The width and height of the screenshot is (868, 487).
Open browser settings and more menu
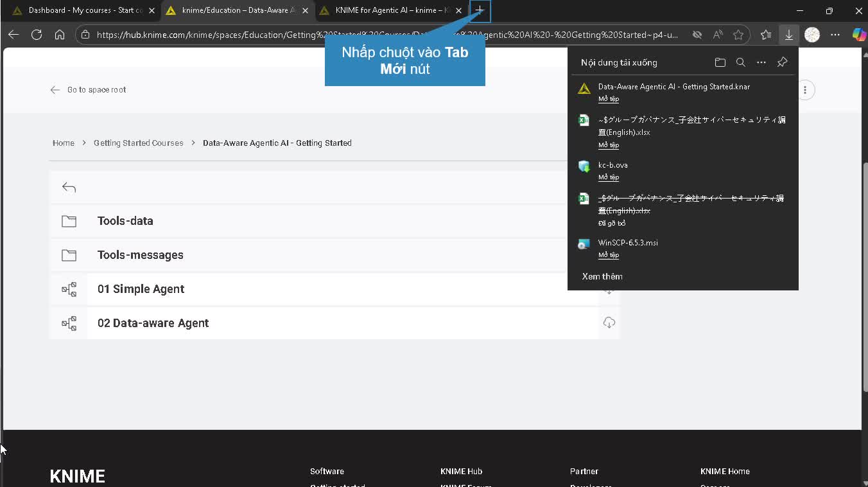click(835, 35)
